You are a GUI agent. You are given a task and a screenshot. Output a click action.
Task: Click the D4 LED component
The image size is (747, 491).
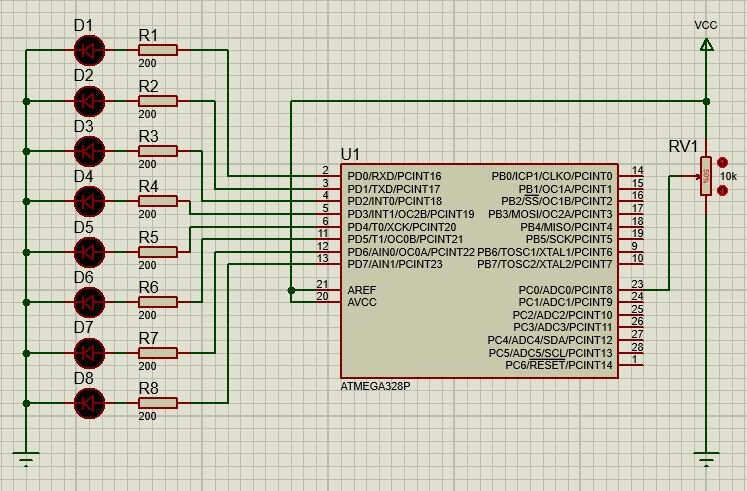(89, 201)
